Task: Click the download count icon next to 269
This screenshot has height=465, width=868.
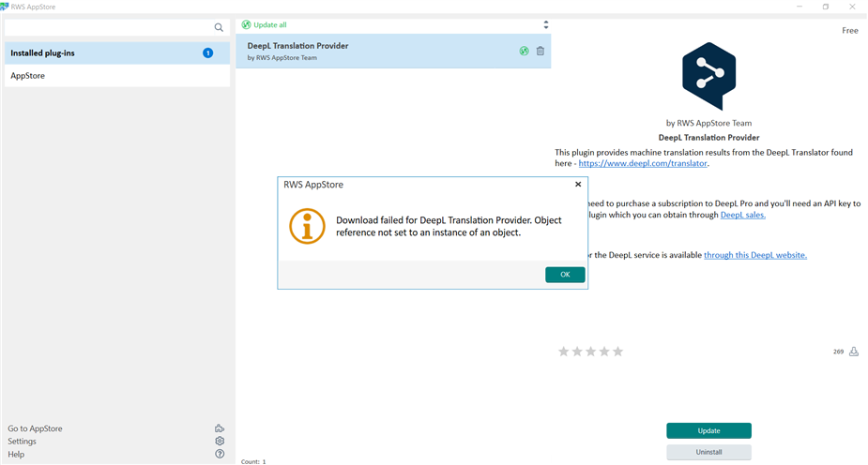Action: (854, 352)
